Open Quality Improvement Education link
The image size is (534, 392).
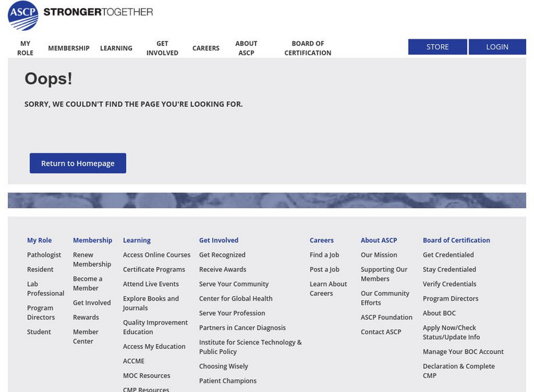[156, 327]
